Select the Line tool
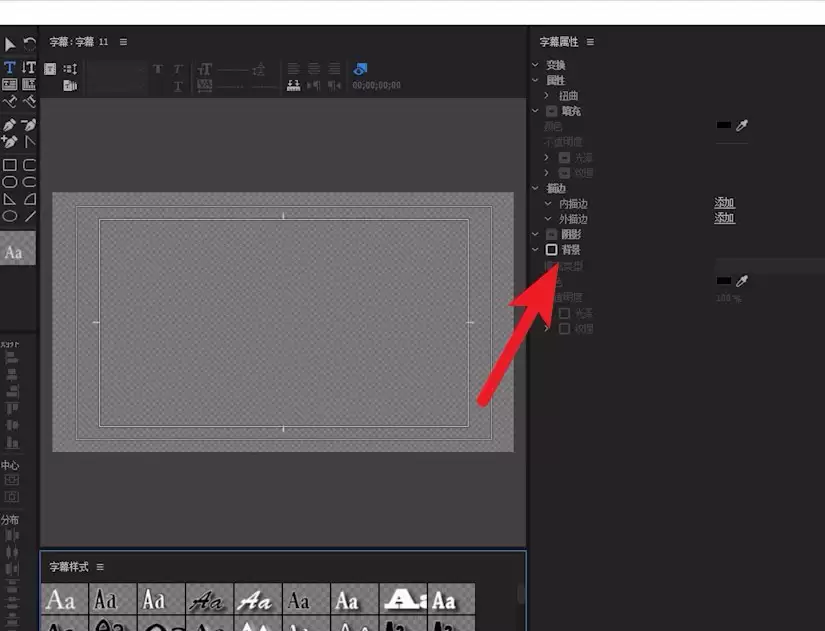Viewport: 825px width, 631px height. click(x=30, y=215)
